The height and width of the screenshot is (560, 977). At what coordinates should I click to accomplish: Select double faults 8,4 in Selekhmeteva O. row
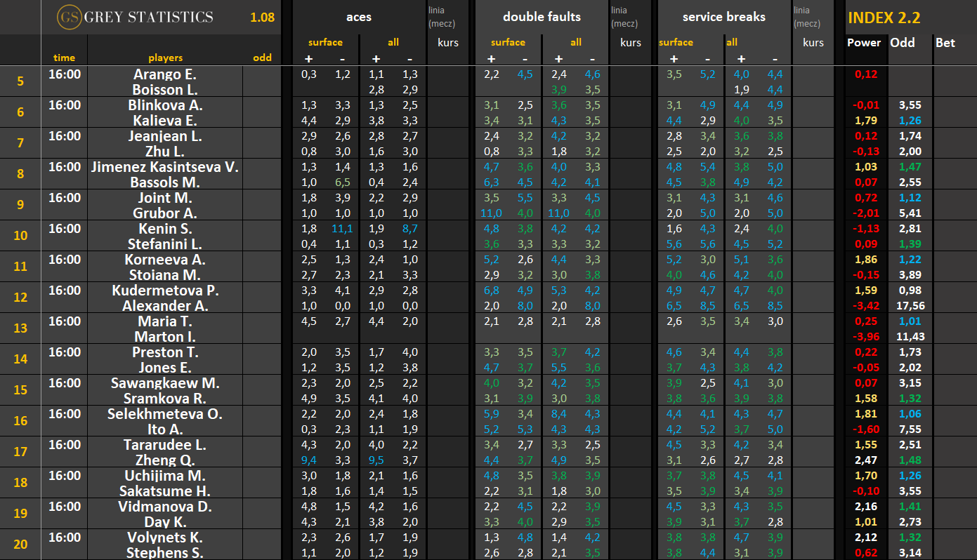tap(559, 414)
